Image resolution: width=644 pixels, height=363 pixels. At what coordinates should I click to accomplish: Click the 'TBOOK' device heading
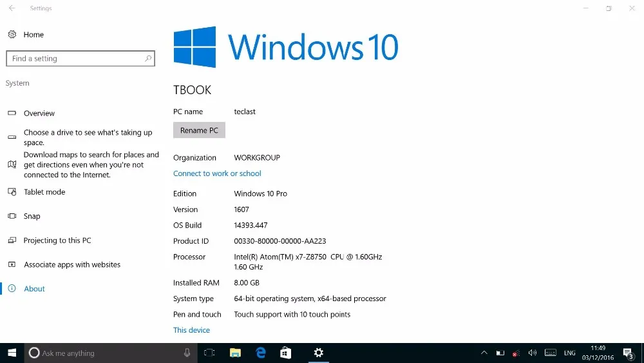(192, 90)
